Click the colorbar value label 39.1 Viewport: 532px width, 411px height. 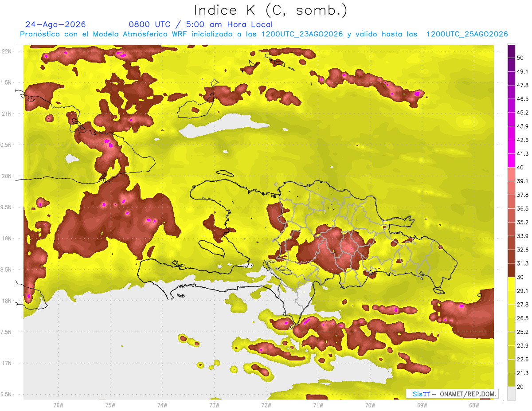(x=523, y=181)
